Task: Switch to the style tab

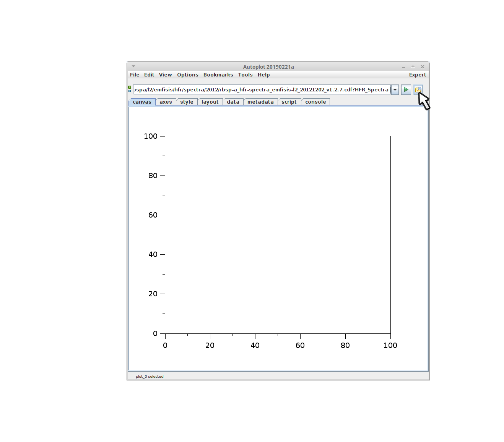Action: 187,102
